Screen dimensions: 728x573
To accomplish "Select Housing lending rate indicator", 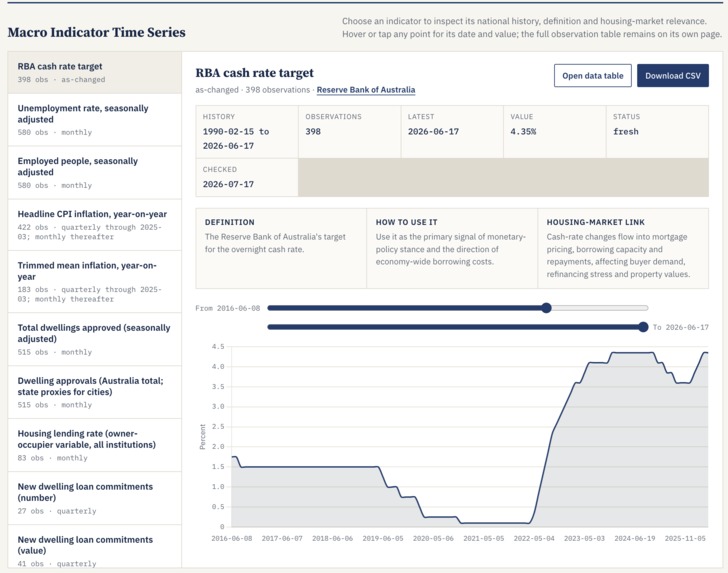I will point(95,445).
